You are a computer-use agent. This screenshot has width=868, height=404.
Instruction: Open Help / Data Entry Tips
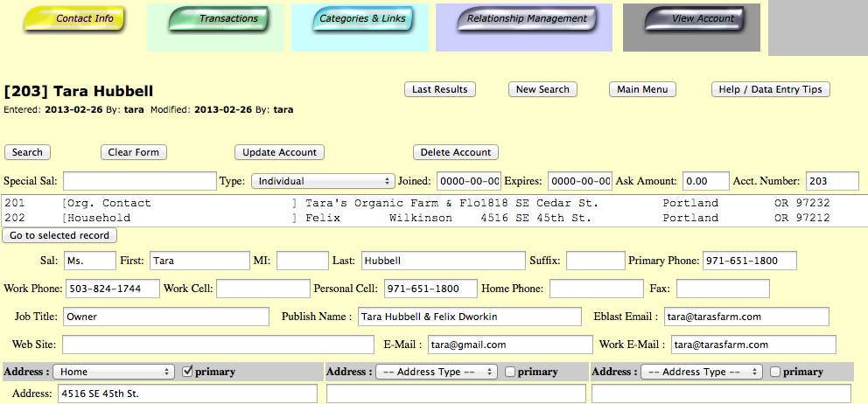pyautogui.click(x=770, y=89)
